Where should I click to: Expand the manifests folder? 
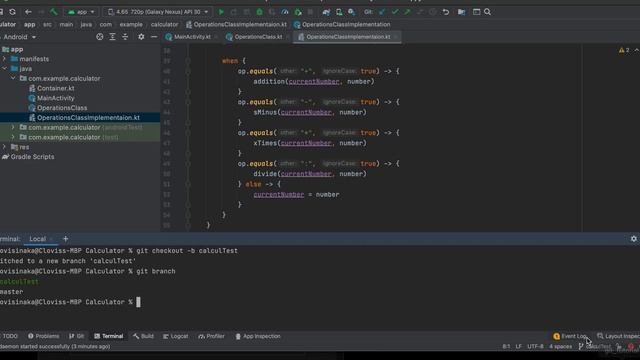click(x=4, y=59)
